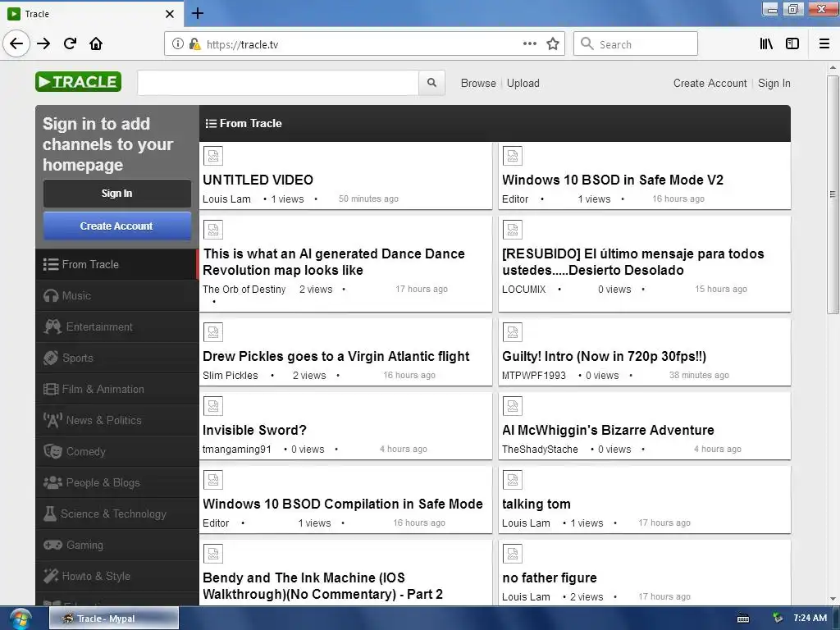Click the page vertical scrollbar thumb

833,194
